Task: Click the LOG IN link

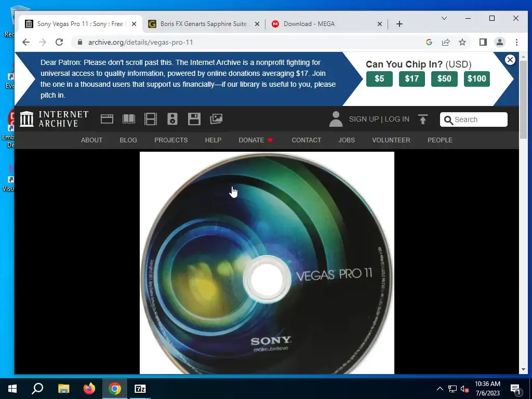Action: [x=396, y=119]
